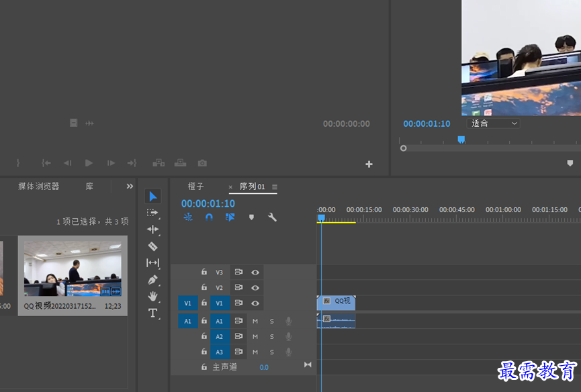This screenshot has height=392, width=581.
Task: Click Overwrite button in source monitor
Action: pos(181,163)
